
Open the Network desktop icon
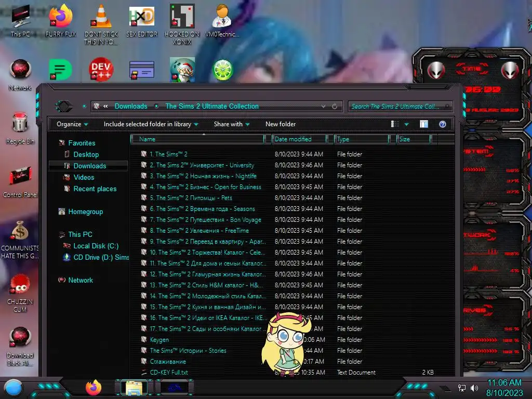pyautogui.click(x=20, y=75)
